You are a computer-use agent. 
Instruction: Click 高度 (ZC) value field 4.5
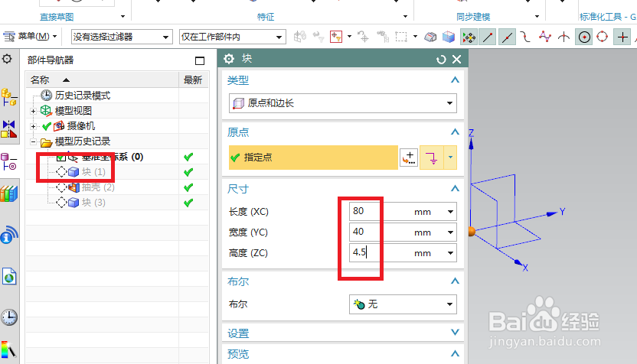(x=376, y=253)
